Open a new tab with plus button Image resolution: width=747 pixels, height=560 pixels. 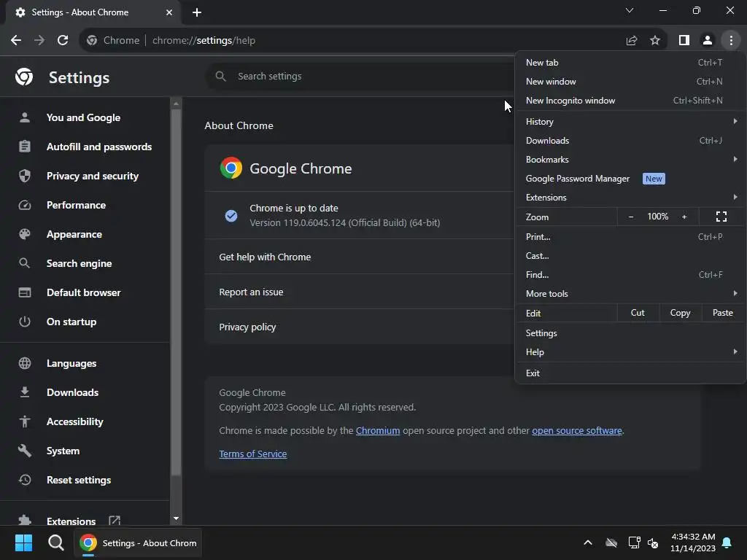coord(197,12)
